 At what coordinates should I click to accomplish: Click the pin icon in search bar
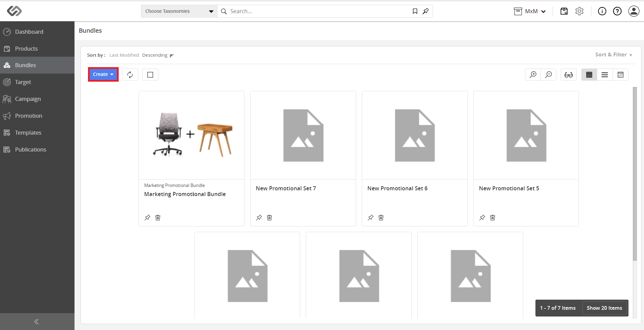tap(426, 11)
